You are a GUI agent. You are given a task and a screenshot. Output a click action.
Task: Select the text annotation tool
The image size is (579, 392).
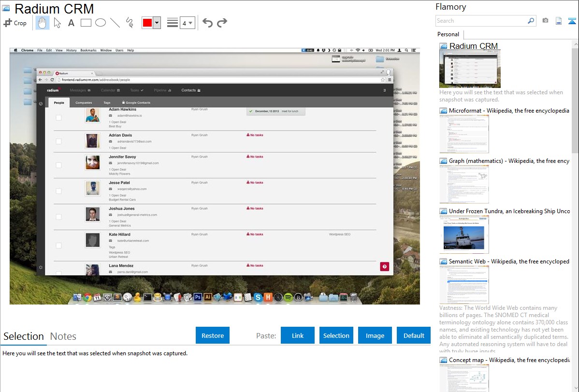coord(71,23)
